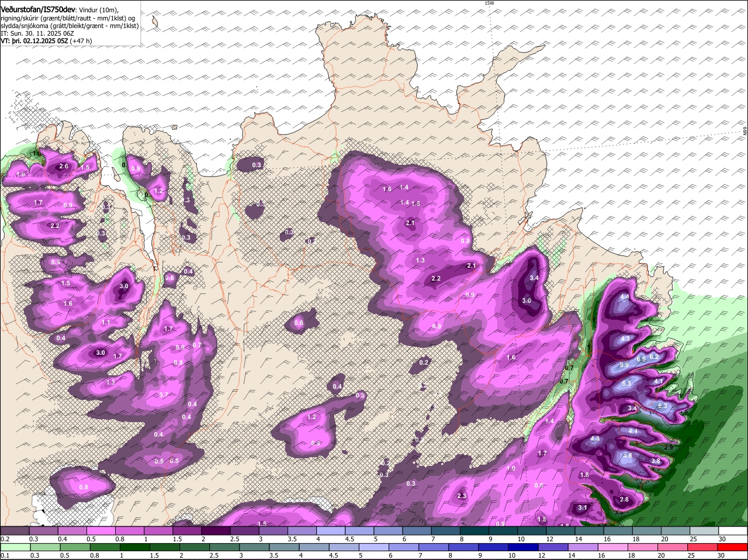
Task: Click the '6.2' precipitation value on the map
Action: point(654,357)
